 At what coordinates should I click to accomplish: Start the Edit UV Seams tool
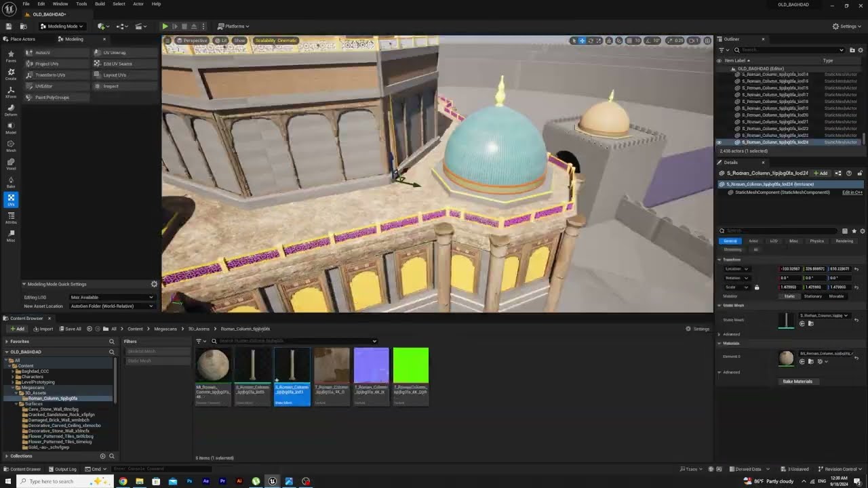(125, 64)
